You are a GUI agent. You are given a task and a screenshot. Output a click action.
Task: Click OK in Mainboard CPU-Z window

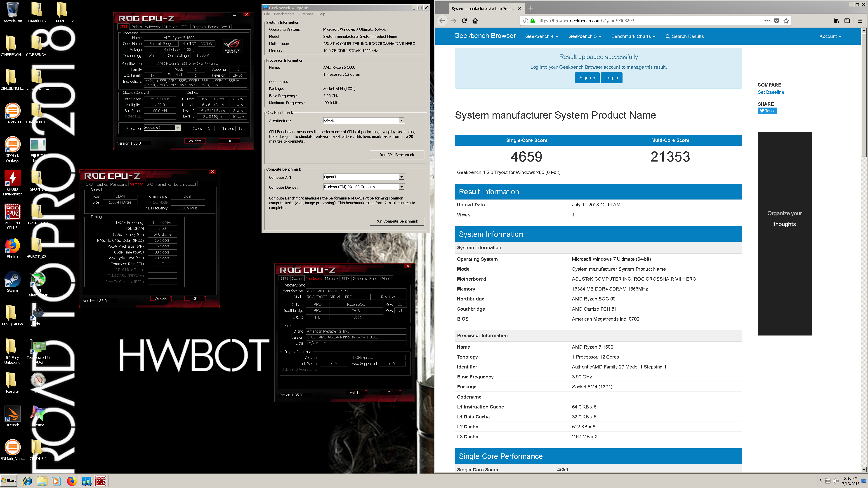[390, 393]
